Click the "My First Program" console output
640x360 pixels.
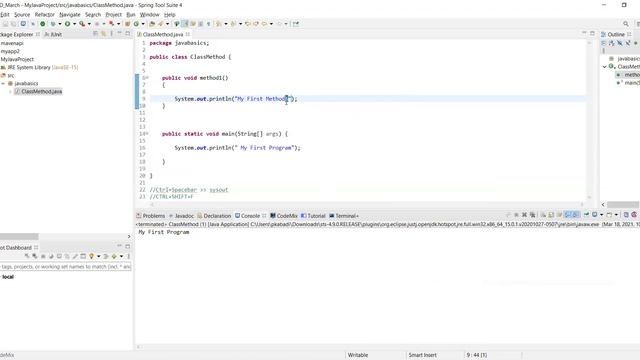[164, 232]
